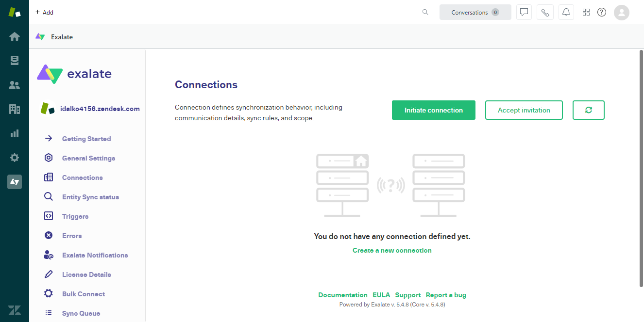Click Entity Sync status magnifier icon
The width and height of the screenshot is (644, 322).
click(49, 197)
